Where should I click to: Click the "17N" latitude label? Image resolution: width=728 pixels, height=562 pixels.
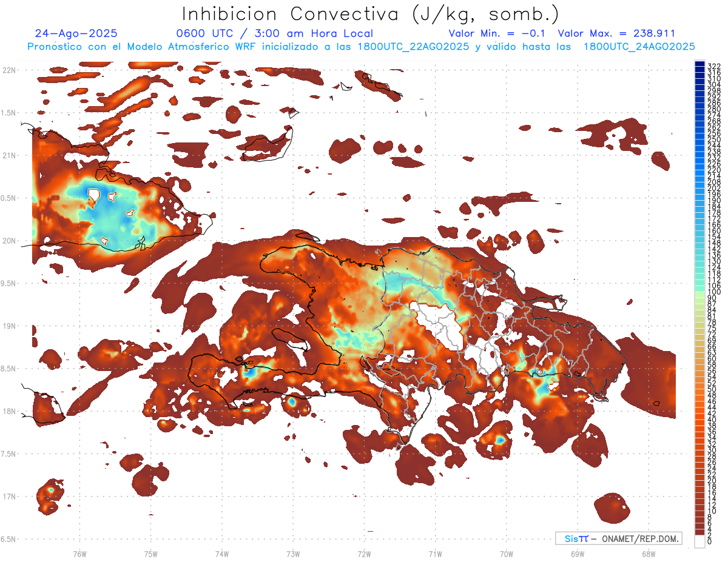click(x=8, y=497)
